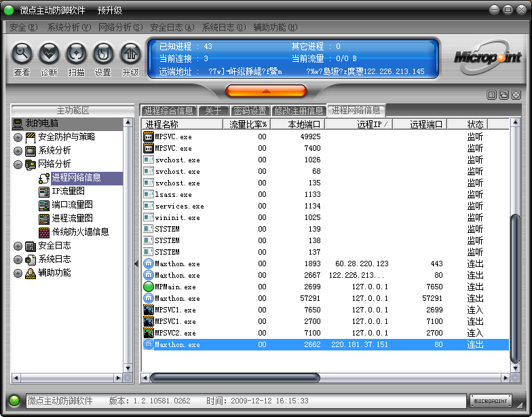Open the 安全(E) menu
Image resolution: width=532 pixels, height=417 pixels.
pos(23,27)
